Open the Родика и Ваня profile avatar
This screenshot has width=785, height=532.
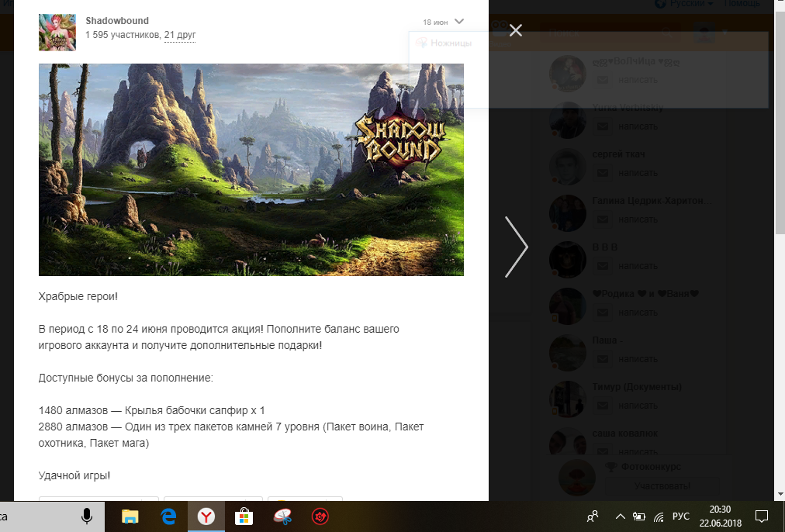point(568,306)
